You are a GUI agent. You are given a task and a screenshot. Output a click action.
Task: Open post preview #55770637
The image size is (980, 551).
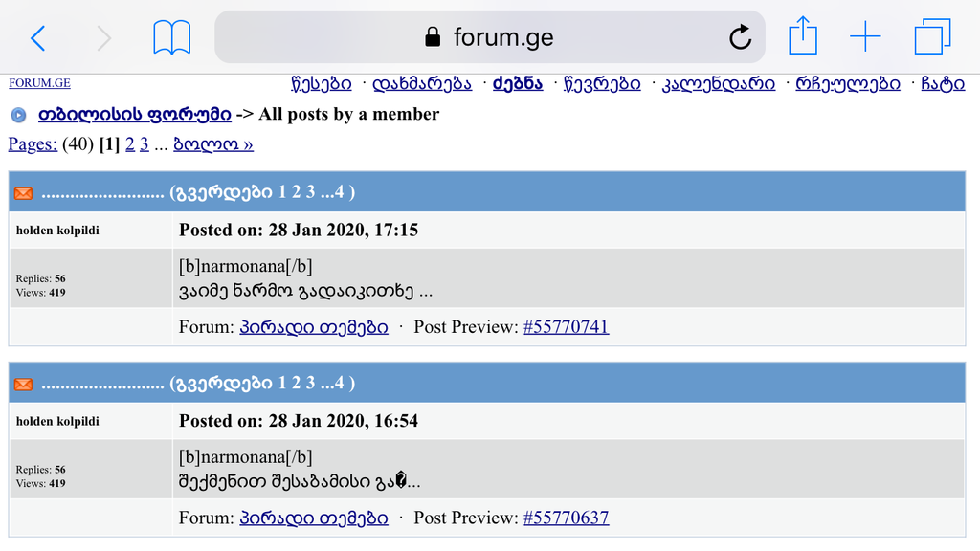(566, 518)
